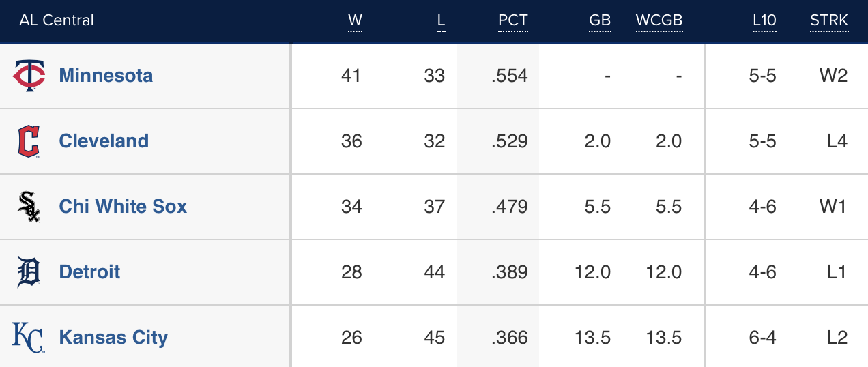The height and width of the screenshot is (367, 868).
Task: Open the Cleveland team link
Action: 104,141
